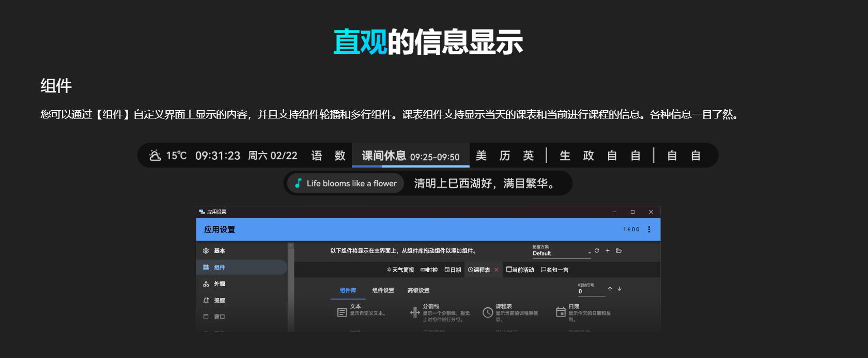The height and width of the screenshot is (358, 868).
Task: Click the 应用设置 blue header title
Action: (x=220, y=229)
